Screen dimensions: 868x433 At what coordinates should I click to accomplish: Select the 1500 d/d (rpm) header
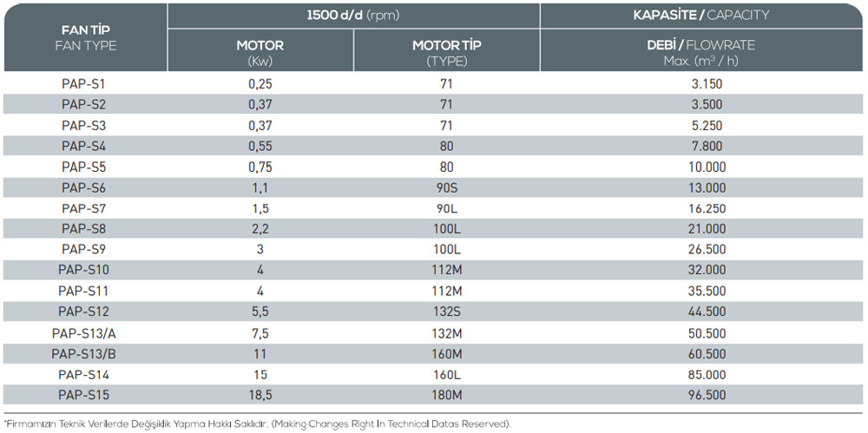coord(352,15)
